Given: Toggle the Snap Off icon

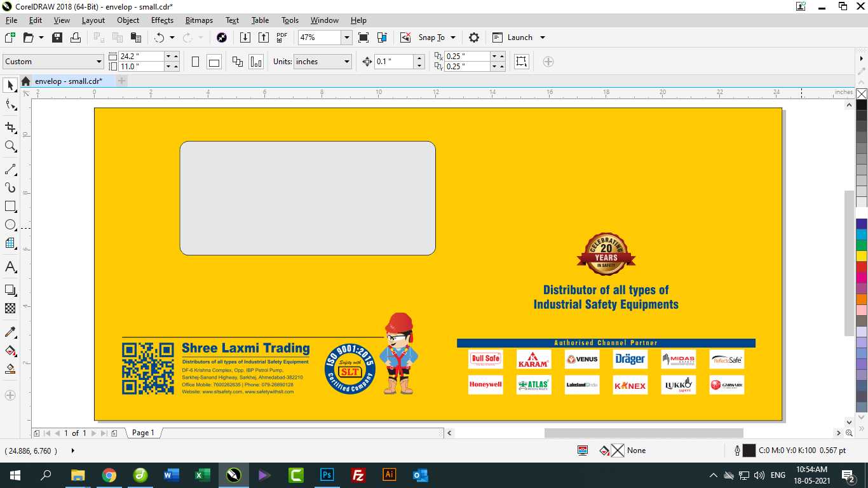Looking at the screenshot, I should (405, 37).
